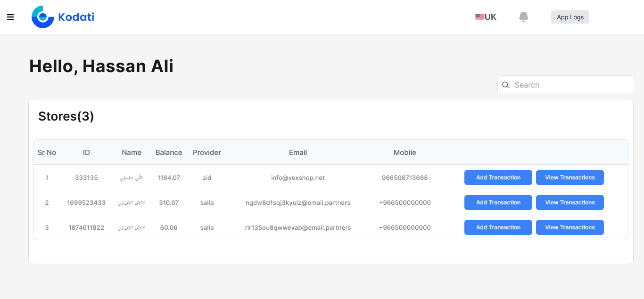The width and height of the screenshot is (644, 299).
Task: Click balance value 60.06
Action: click(169, 227)
